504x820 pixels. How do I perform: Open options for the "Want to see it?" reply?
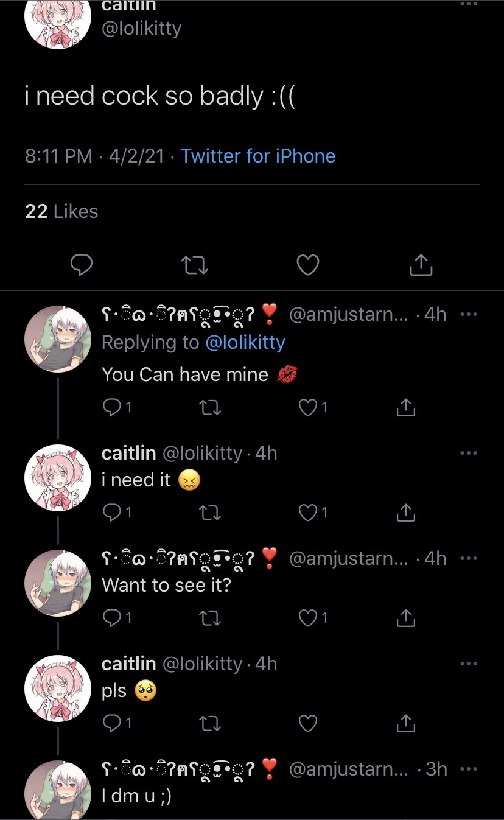pyautogui.click(x=469, y=559)
